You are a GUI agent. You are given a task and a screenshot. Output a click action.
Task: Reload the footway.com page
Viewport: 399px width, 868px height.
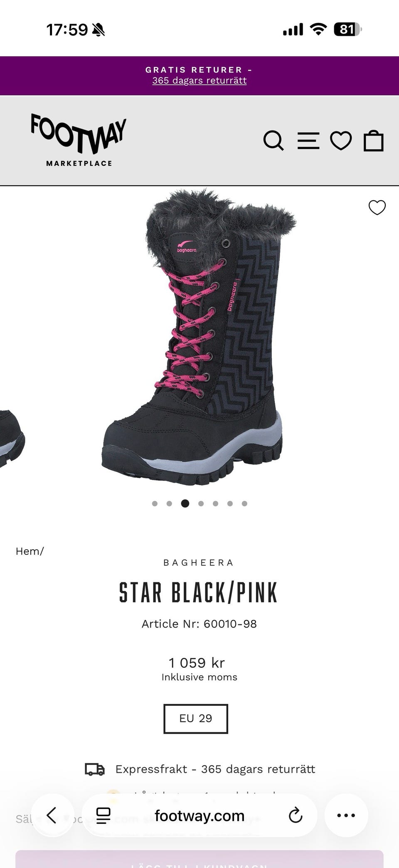pos(295,815)
